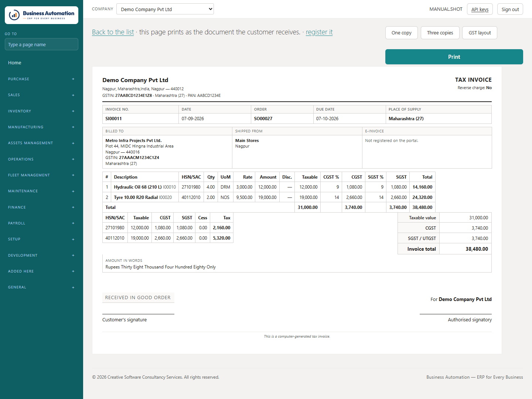Select the Three copies option

(x=440, y=33)
